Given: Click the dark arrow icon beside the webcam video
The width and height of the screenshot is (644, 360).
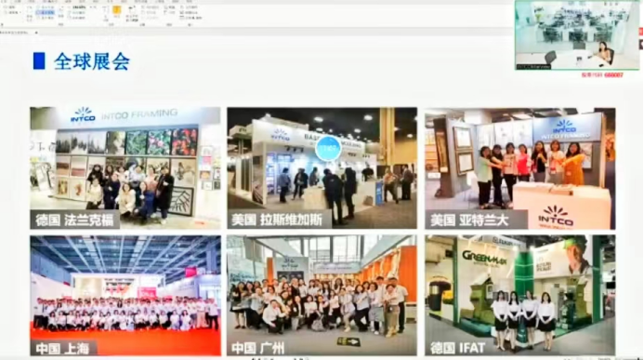Looking at the screenshot, I should [x=641, y=45].
